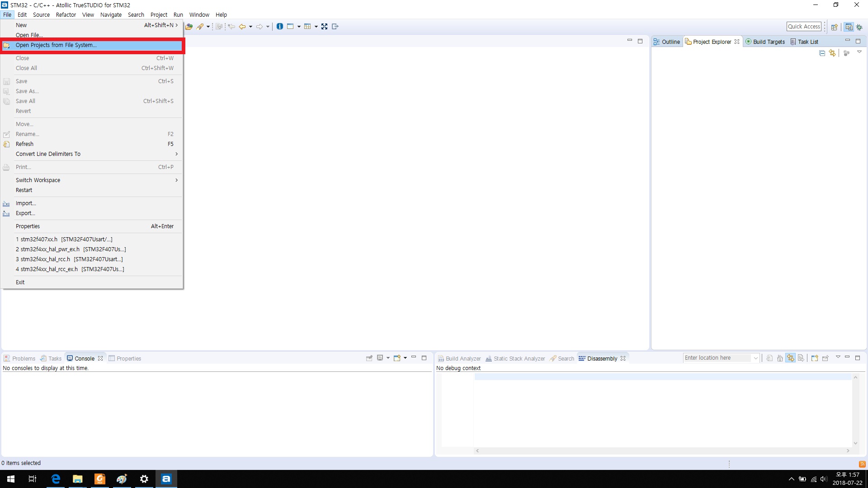
Task: Click Collapse All in Project Explorer
Action: (822, 53)
